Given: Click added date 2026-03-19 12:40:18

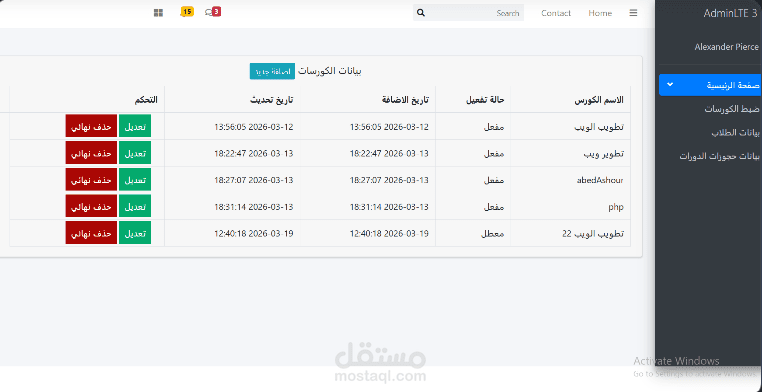Looking at the screenshot, I should click(389, 234).
